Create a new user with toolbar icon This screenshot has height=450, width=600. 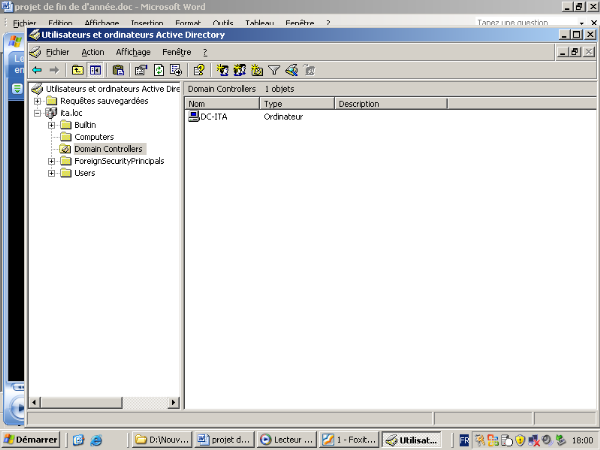point(222,70)
